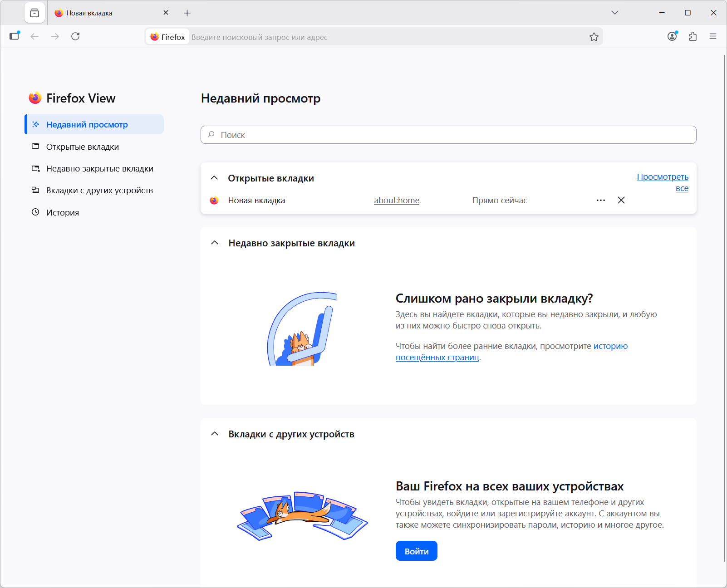Click the reload page icon
The height and width of the screenshot is (588, 727).
75,36
